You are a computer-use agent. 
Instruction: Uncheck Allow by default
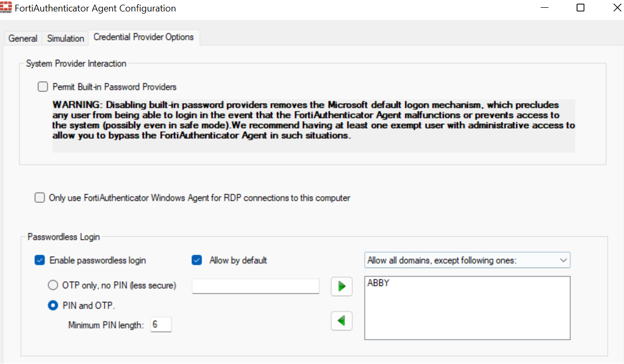[x=197, y=260]
